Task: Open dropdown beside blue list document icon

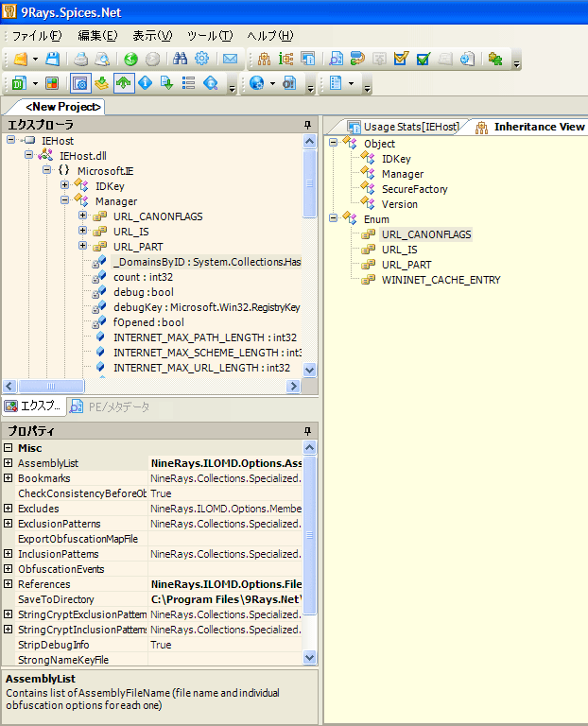Action: pos(351,84)
